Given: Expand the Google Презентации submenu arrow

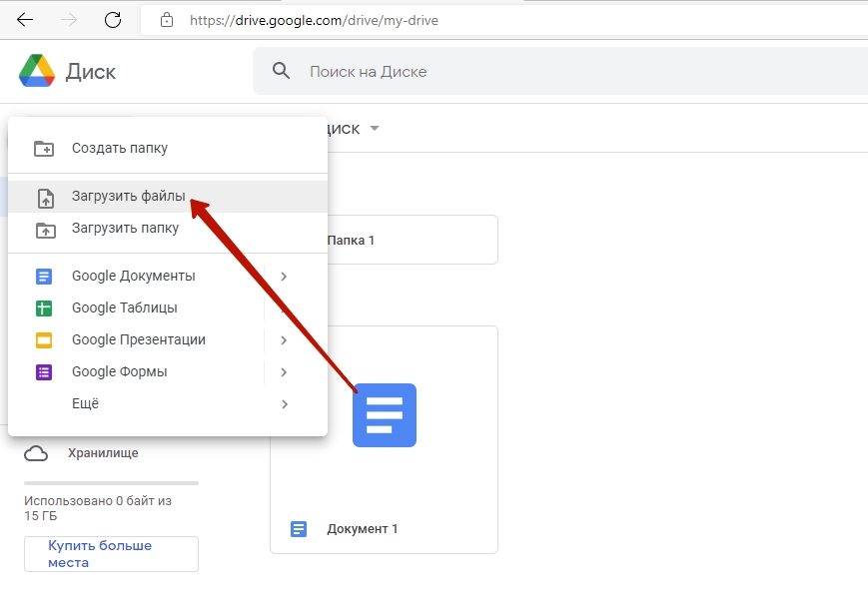Looking at the screenshot, I should [284, 339].
